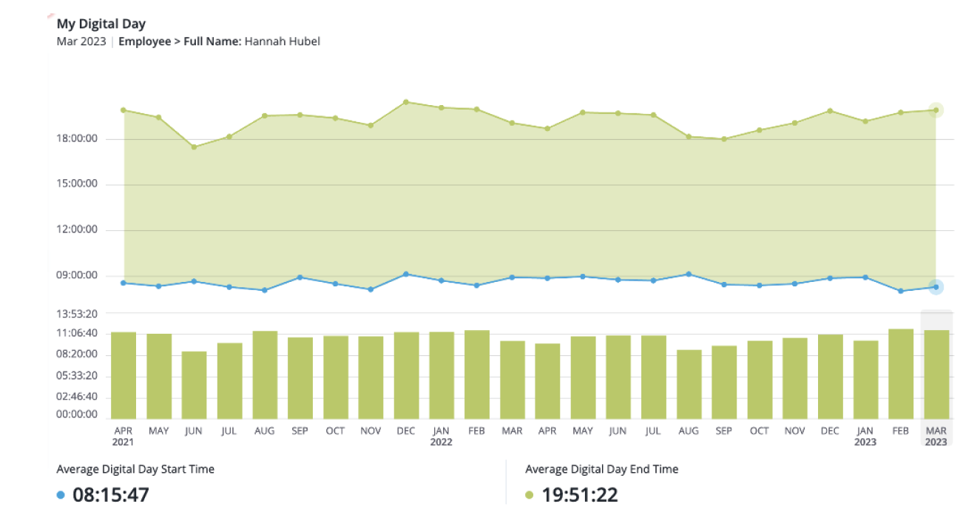Click the green end-time peak point for DEC 2021
Viewport: 980px width, 518px height.
[406, 102]
